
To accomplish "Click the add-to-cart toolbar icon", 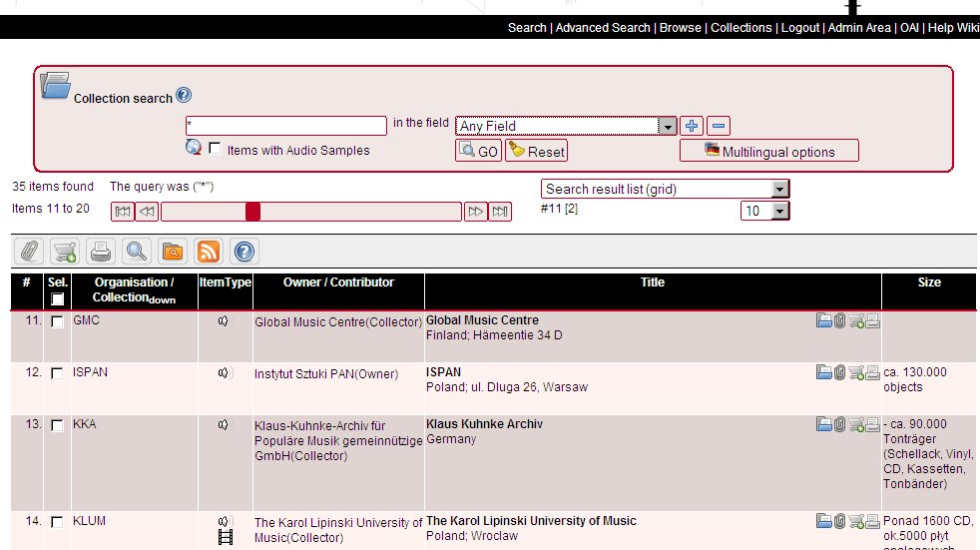I will click(x=65, y=252).
